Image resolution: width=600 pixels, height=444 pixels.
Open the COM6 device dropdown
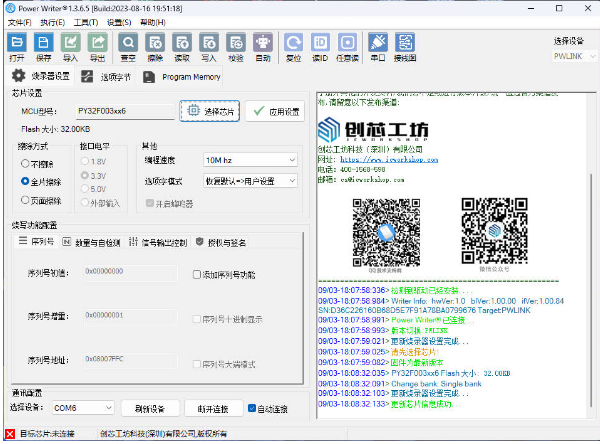[x=83, y=408]
